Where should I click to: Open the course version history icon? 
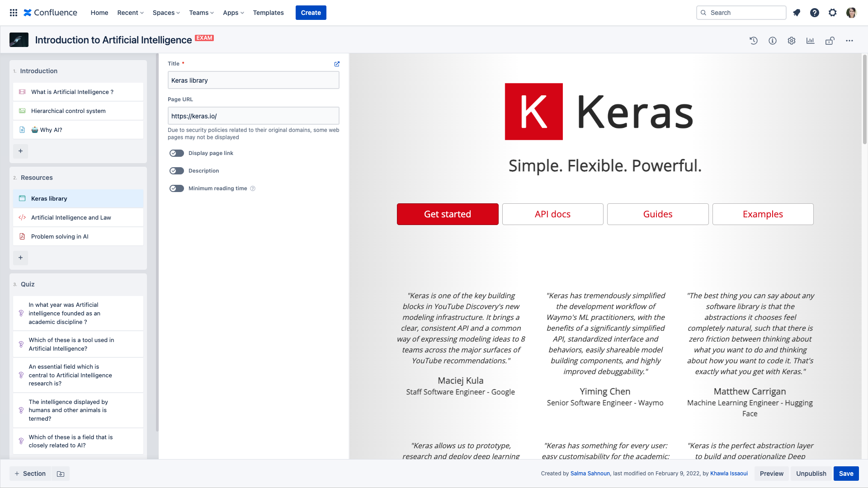754,41
